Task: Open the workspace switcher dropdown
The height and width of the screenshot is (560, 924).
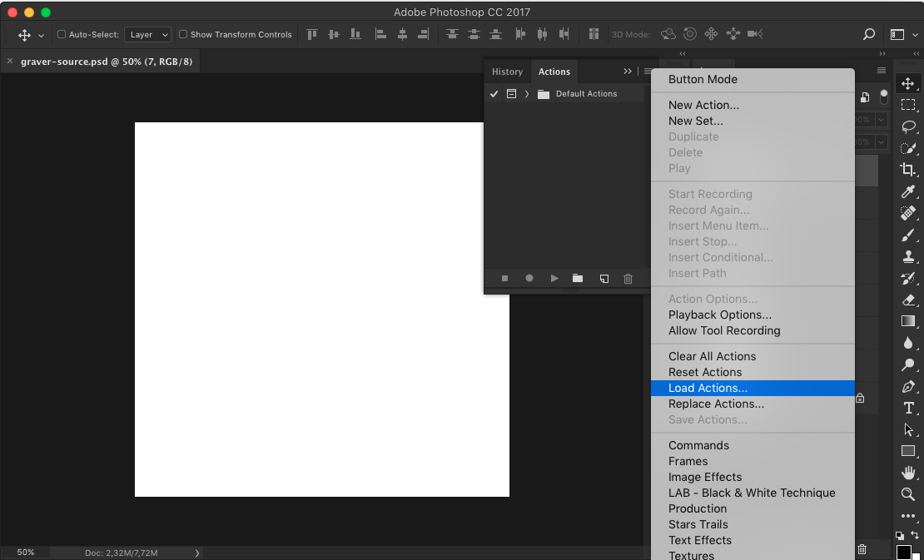Action: click(x=903, y=34)
